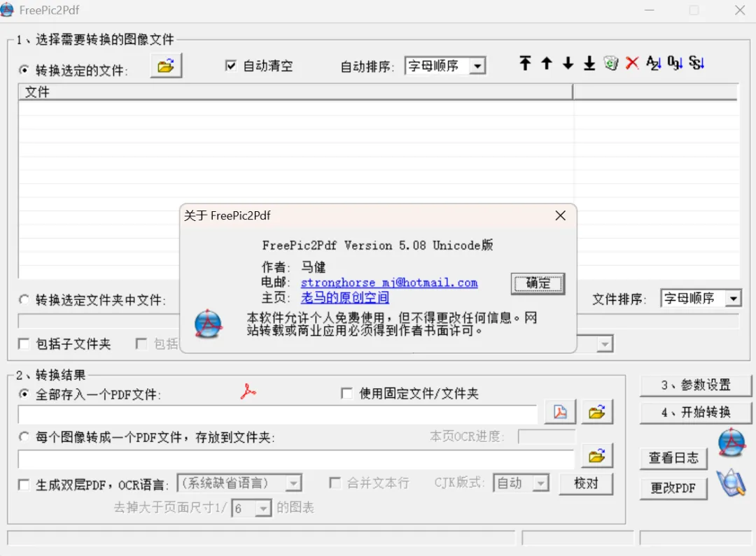Click the PDF search icon beside 更改PDF
Image resolution: width=756 pixels, height=556 pixels.
coord(731,483)
